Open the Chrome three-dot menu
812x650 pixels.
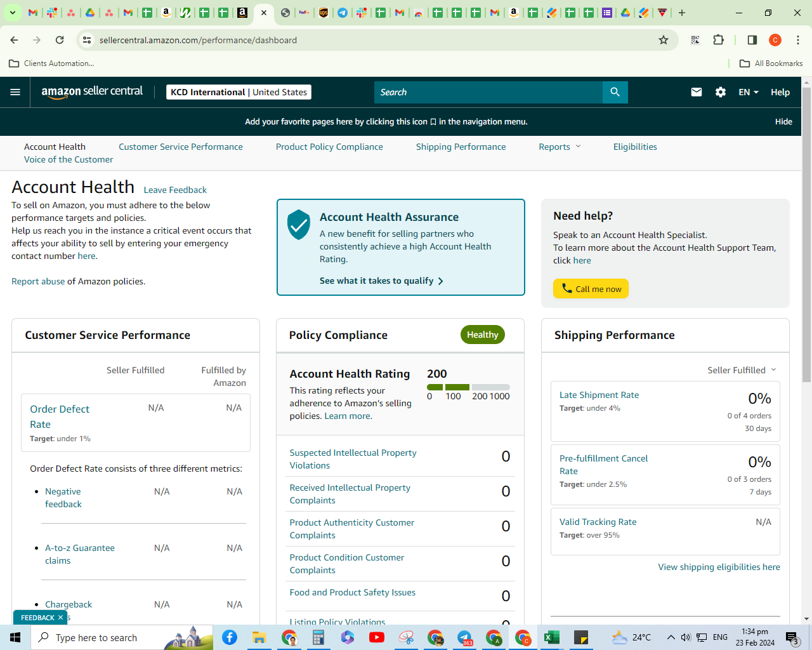click(x=798, y=40)
